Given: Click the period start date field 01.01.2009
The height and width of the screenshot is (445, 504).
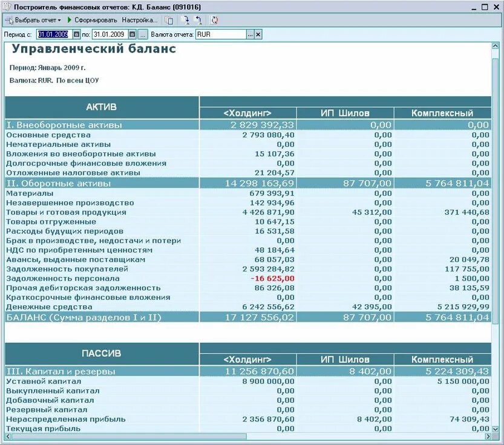Looking at the screenshot, I should click(x=54, y=34).
